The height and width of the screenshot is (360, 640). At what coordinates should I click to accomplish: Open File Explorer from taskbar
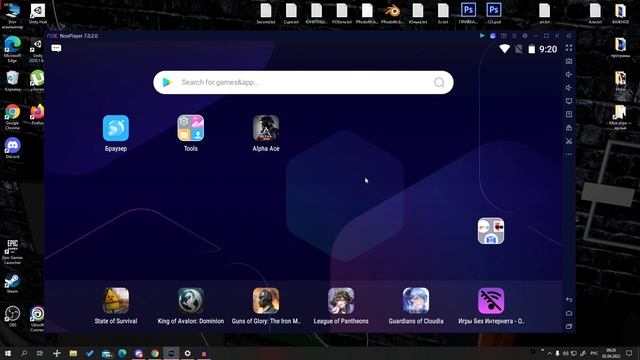pyautogui.click(x=73, y=353)
